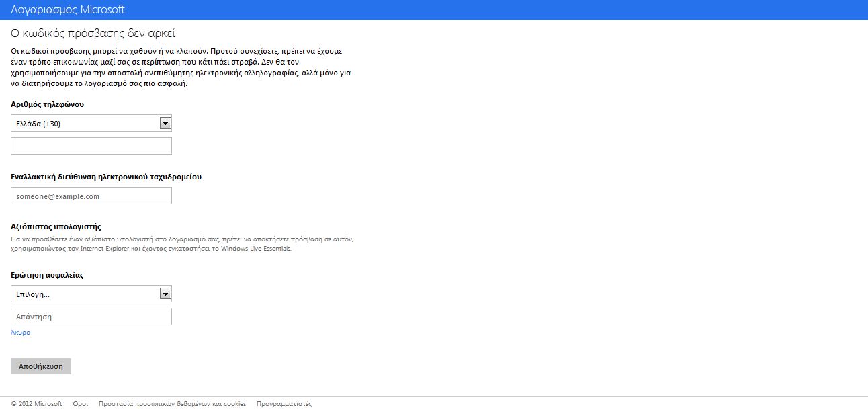Click the Λογαριασμός Microsoft header title
This screenshot has height=412, width=868.
pos(68,10)
